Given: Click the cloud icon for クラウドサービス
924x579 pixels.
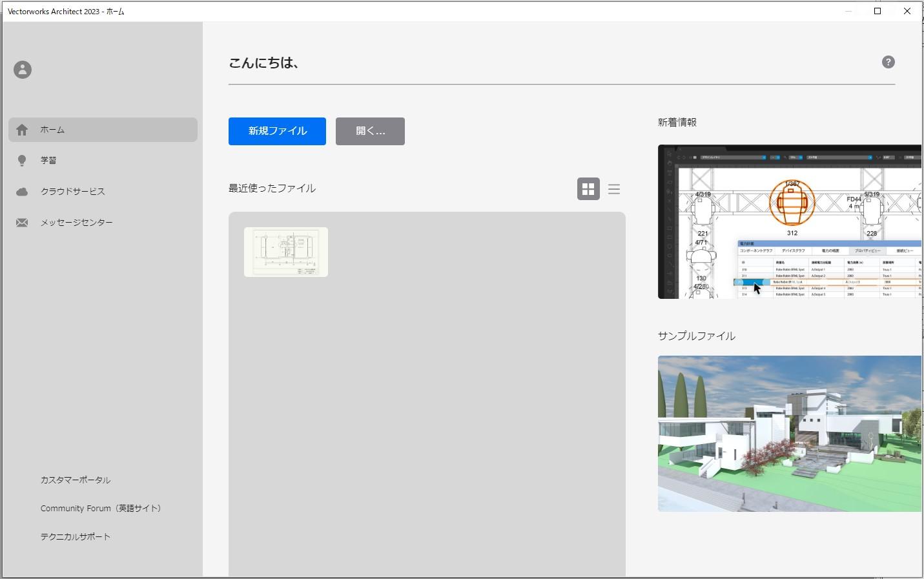Looking at the screenshot, I should pos(22,192).
